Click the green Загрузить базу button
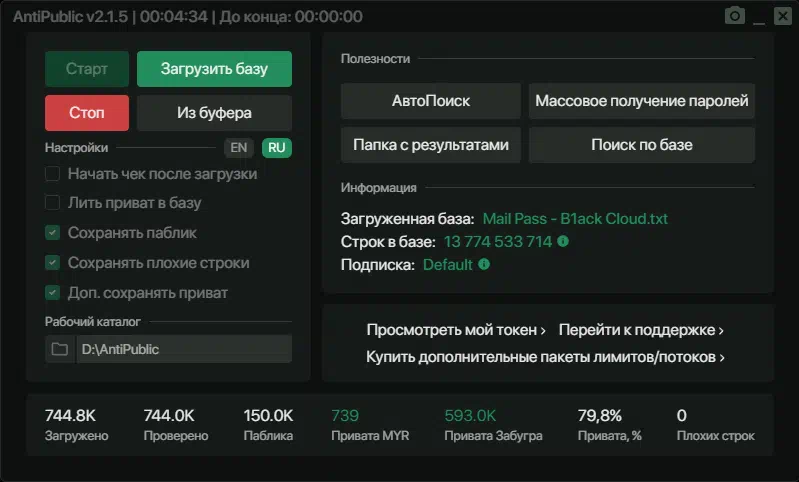This screenshot has width=799, height=482. click(x=214, y=69)
